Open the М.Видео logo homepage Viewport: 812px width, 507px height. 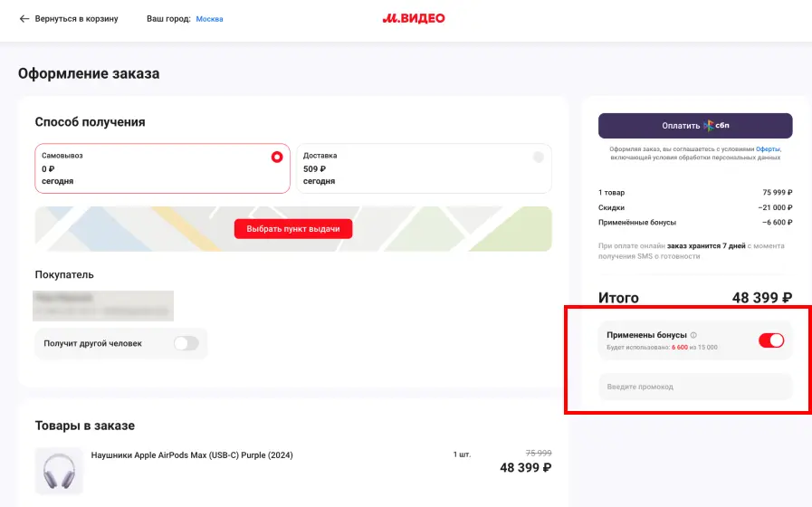point(414,19)
